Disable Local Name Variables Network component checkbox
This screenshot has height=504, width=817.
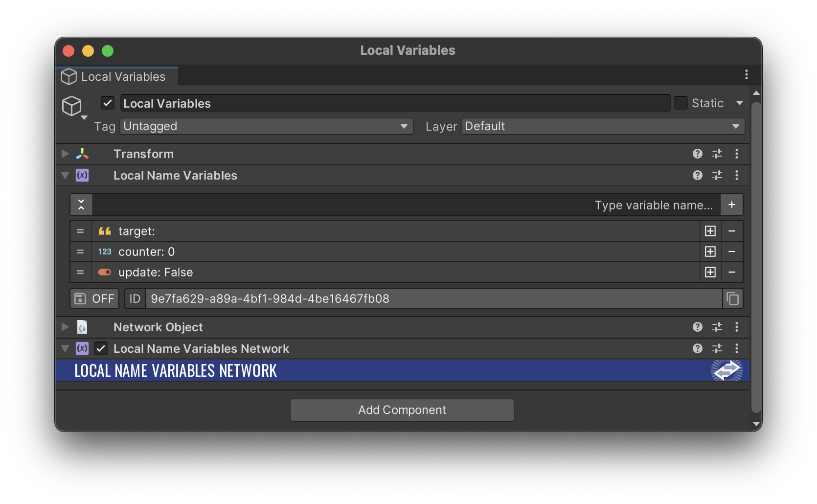(x=101, y=348)
